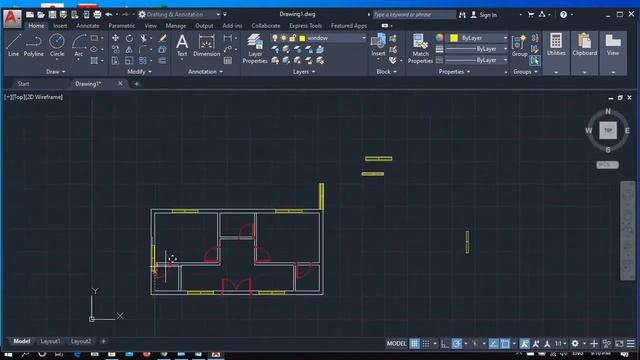Add a new drawing tab with plus
Viewport: 640px width, 360px height.
(x=136, y=84)
